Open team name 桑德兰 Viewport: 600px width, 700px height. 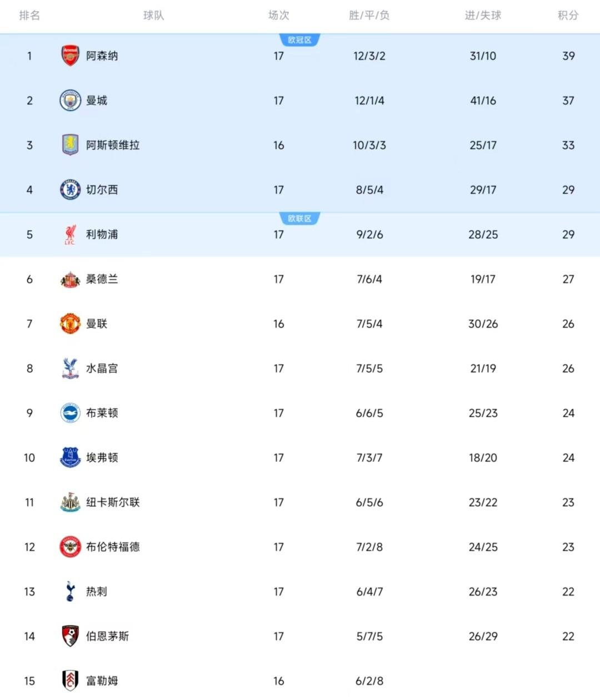102,279
